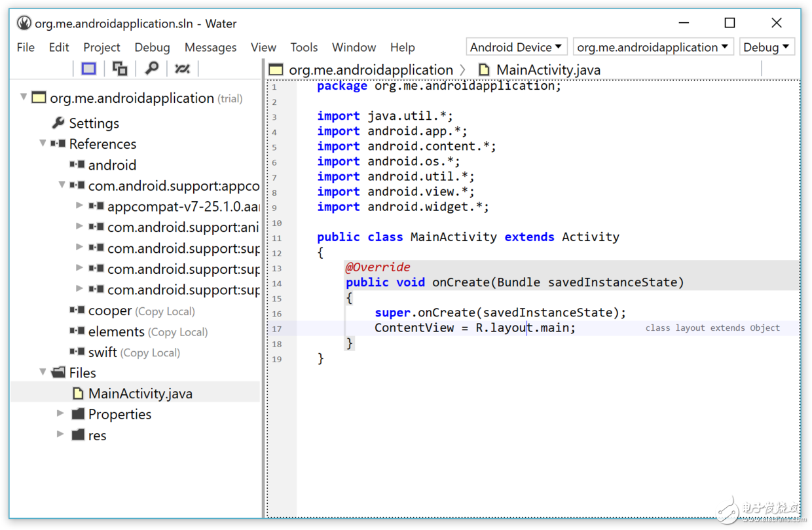Click the android reference icon under References
812x530 pixels.
pyautogui.click(x=77, y=164)
